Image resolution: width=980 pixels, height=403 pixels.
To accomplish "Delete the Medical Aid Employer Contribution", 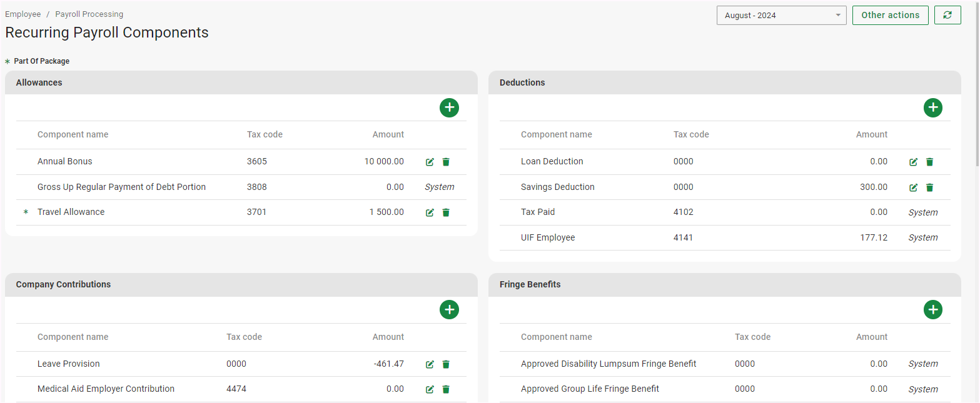I will [446, 389].
